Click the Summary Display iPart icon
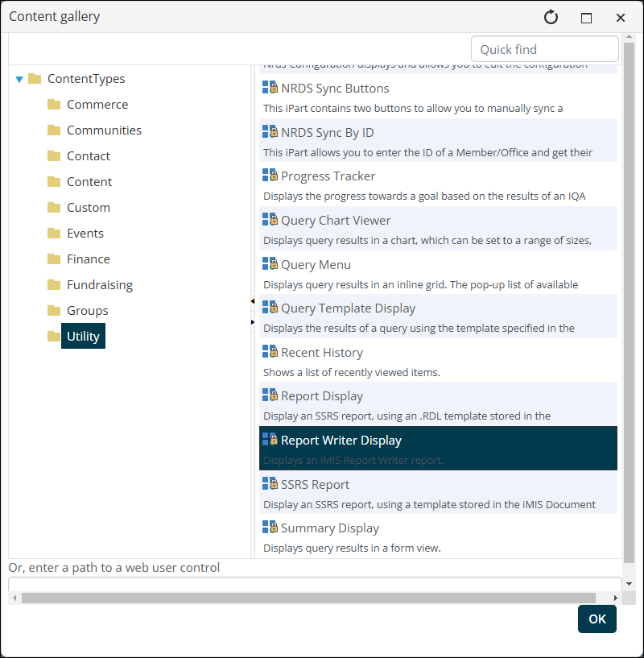644x658 pixels. pos(268,527)
